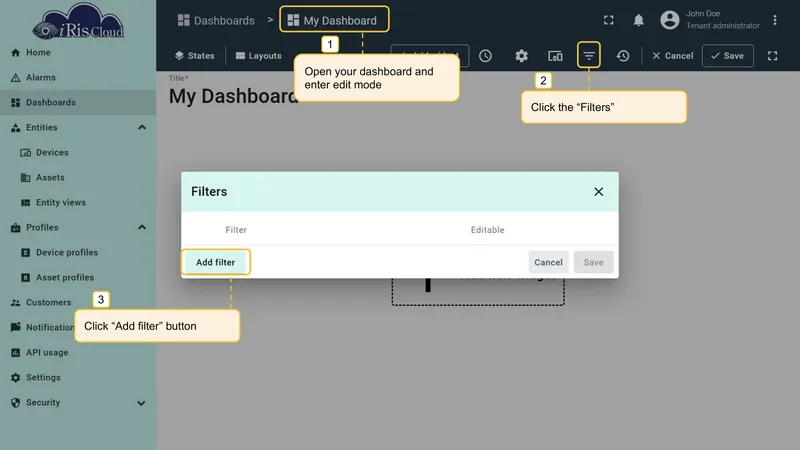The width and height of the screenshot is (800, 450).
Task: Toggle fullscreen icon in top header
Action: click(609, 20)
